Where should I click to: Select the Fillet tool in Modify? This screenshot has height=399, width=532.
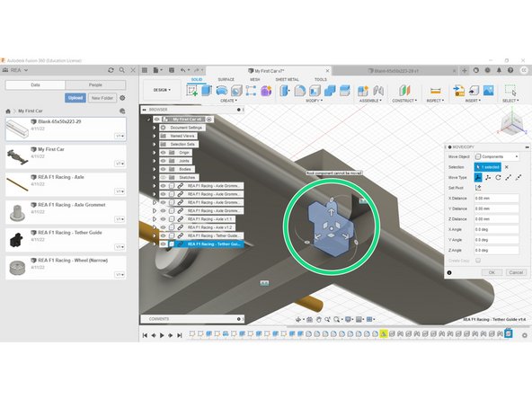click(299, 91)
